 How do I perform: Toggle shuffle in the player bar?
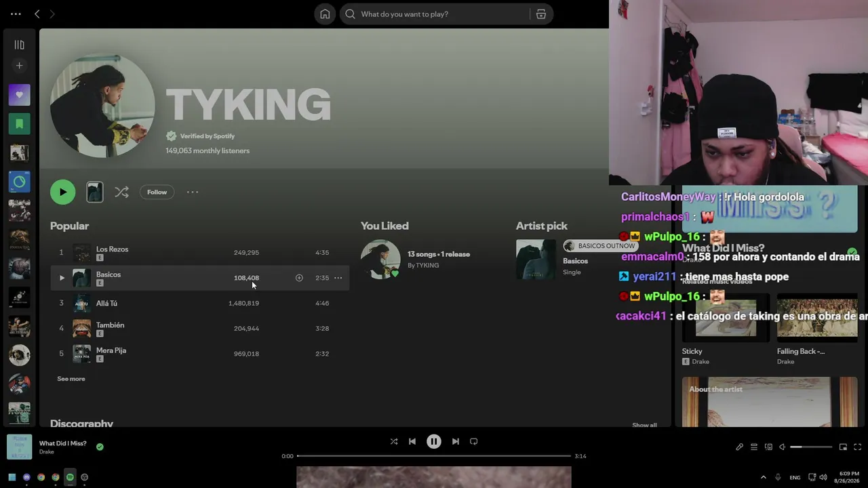(x=394, y=441)
